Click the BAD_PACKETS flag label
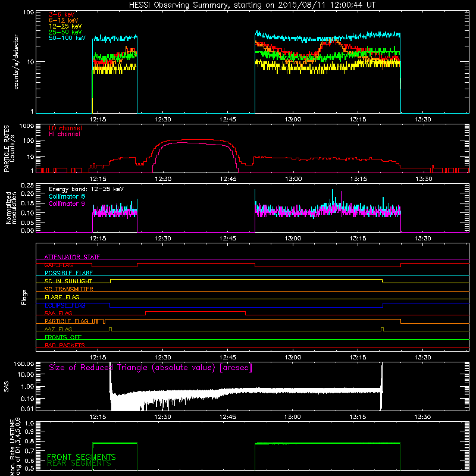Viewport: 476px width, 476px height. (x=65, y=345)
